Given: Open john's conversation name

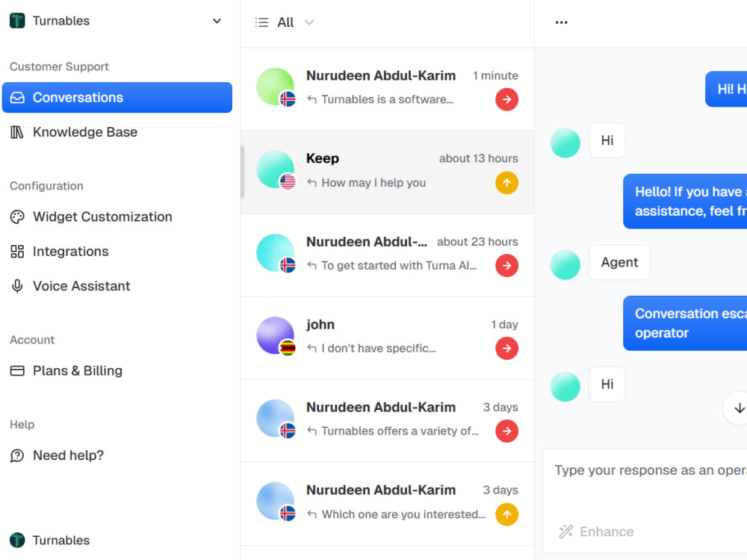Looking at the screenshot, I should [320, 324].
